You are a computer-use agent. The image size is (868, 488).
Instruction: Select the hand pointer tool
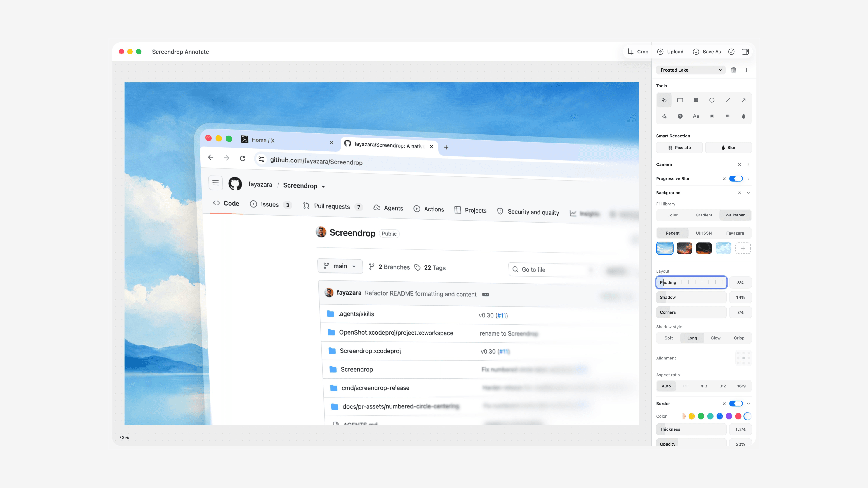(x=664, y=100)
